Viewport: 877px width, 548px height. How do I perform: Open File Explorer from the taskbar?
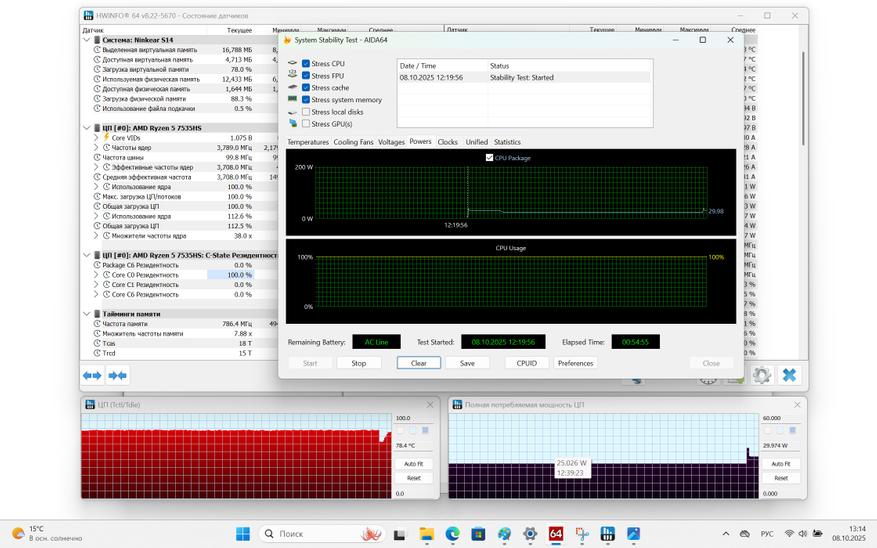(x=426, y=534)
